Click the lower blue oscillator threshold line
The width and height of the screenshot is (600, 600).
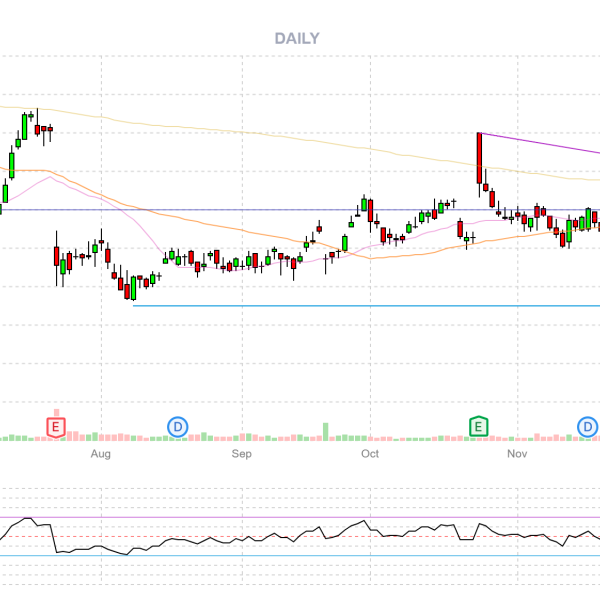[300, 555]
